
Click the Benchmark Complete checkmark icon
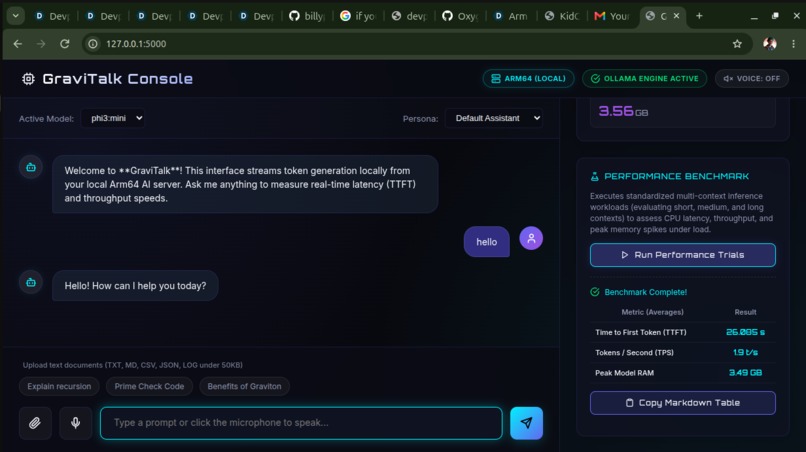pyautogui.click(x=595, y=292)
